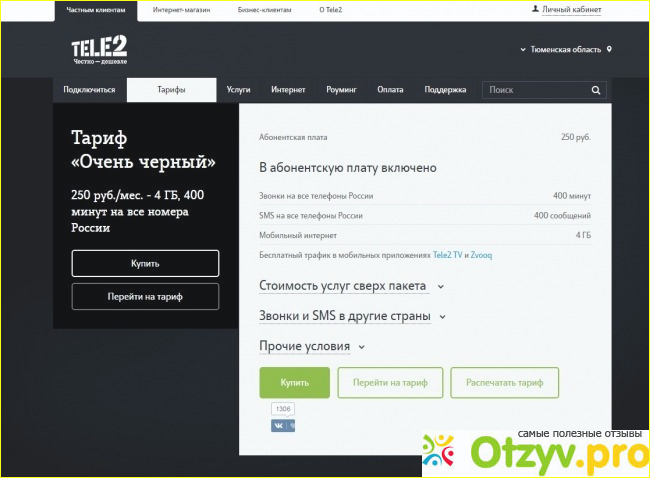Click the 400 сообщений value
This screenshot has width=650, height=478.
pyautogui.click(x=562, y=216)
